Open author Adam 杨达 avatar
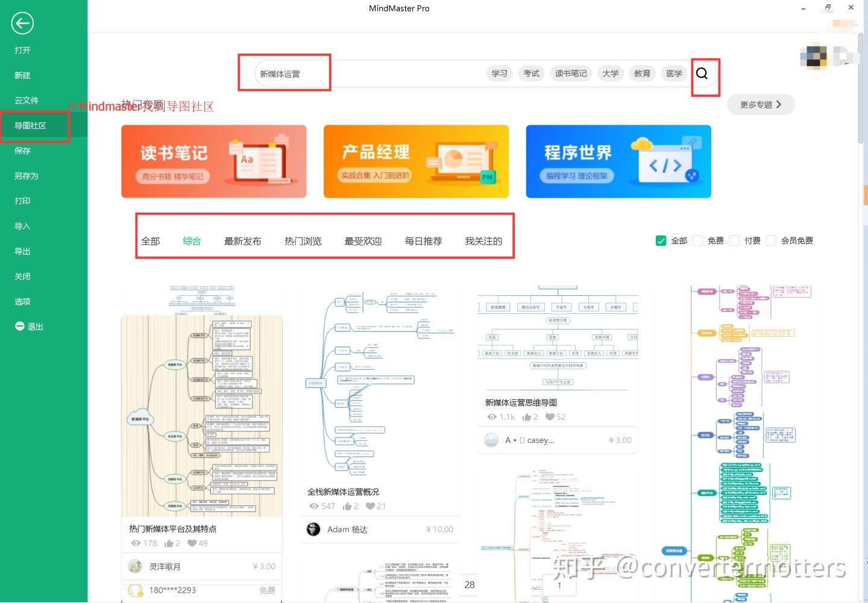The width and height of the screenshot is (868, 603). coord(313,530)
